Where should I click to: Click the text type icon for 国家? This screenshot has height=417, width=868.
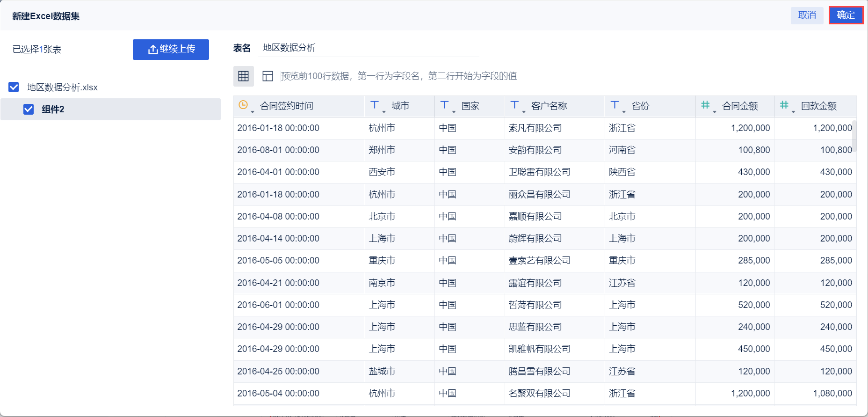pyautogui.click(x=445, y=105)
